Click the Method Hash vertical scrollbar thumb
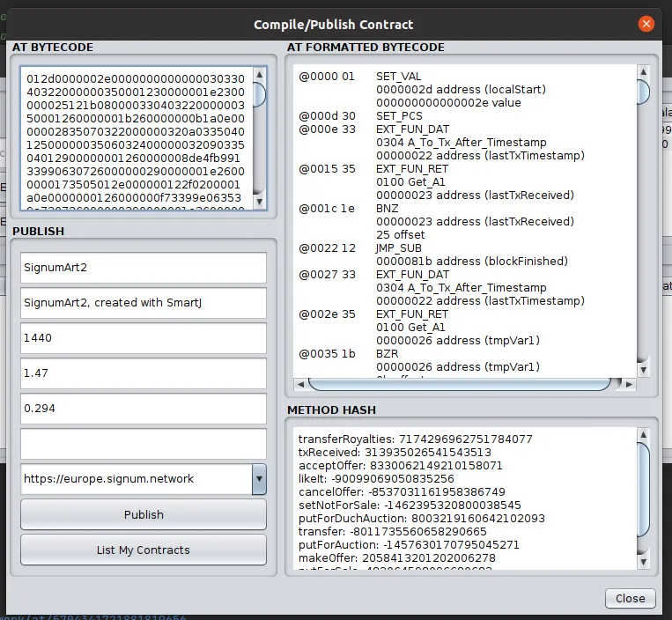Viewport: 672px width, 620px height. tap(643, 490)
